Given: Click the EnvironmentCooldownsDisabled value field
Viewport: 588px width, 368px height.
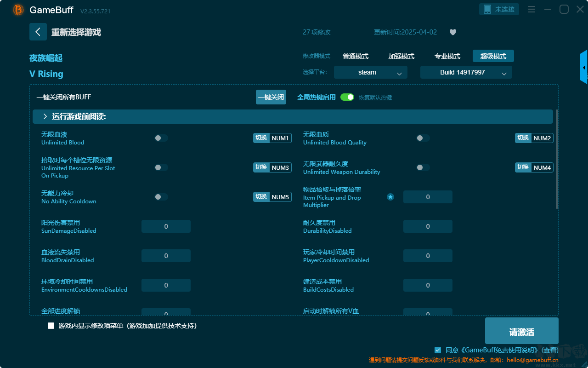Looking at the screenshot, I should 166,285.
